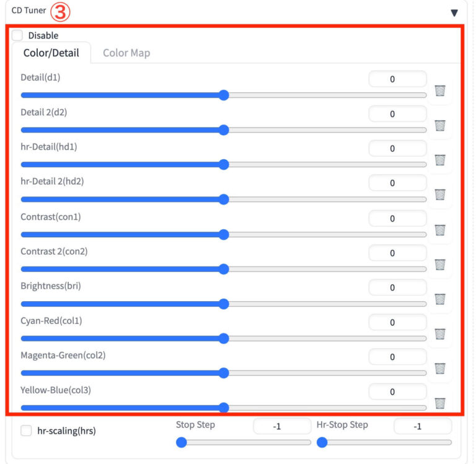
Task: Click the trash icon for hr-Detail 2(hd2)
Action: [440, 195]
